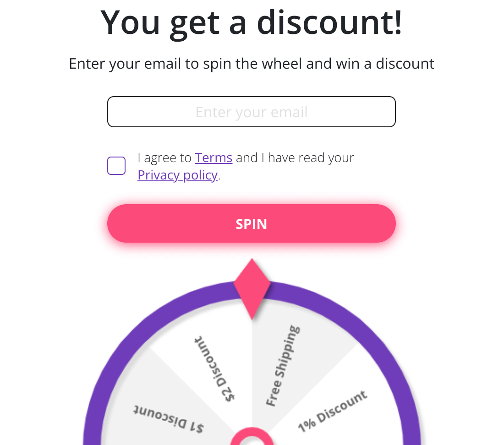Click the $2 Discount label on wheel
Viewport: 504px width, 445px height.
tap(214, 369)
